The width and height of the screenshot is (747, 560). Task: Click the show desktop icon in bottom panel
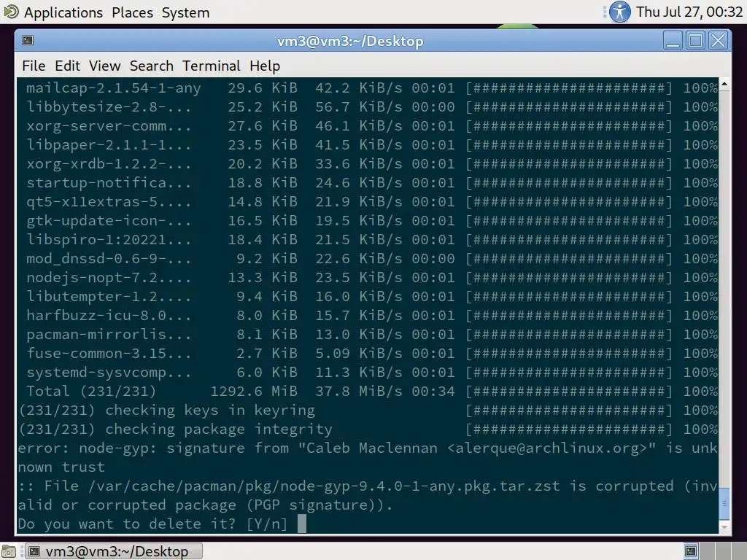click(x=9, y=551)
